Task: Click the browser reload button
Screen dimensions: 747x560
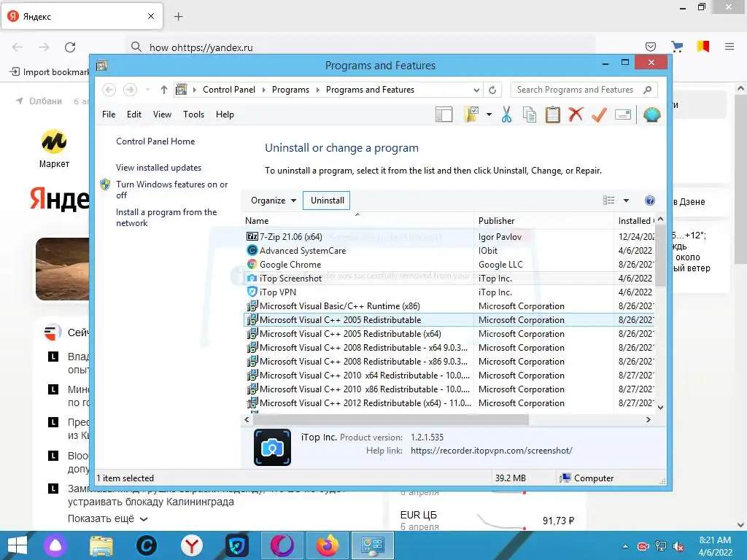Action: 70,47
